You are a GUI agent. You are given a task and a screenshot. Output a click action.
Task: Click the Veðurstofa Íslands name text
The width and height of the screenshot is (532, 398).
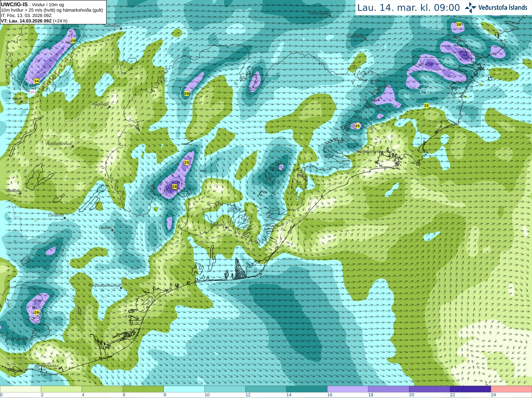click(x=503, y=7)
